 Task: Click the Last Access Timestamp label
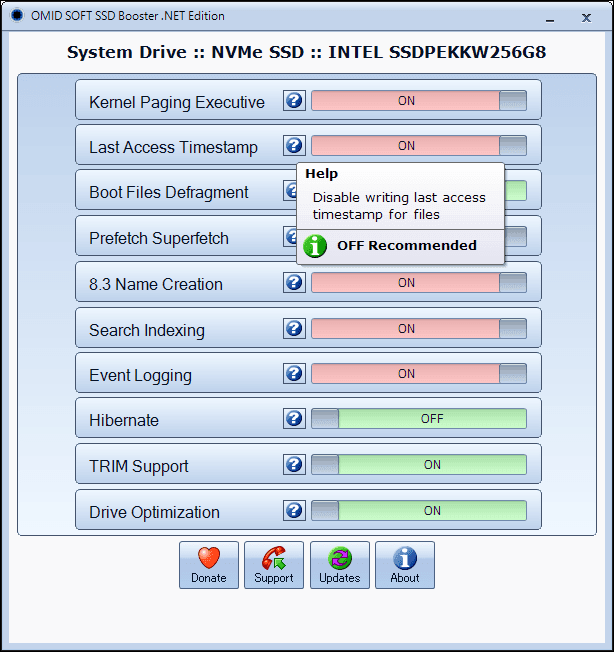click(x=173, y=147)
